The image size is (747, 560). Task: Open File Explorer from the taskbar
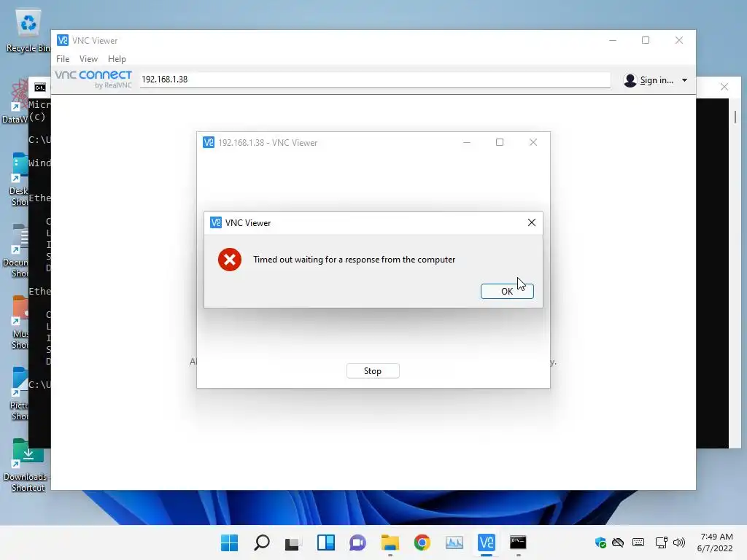tap(390, 542)
